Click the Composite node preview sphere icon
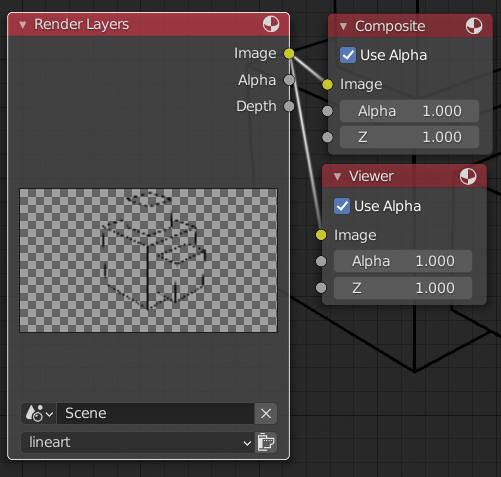The width and height of the screenshot is (501, 477). [474, 26]
